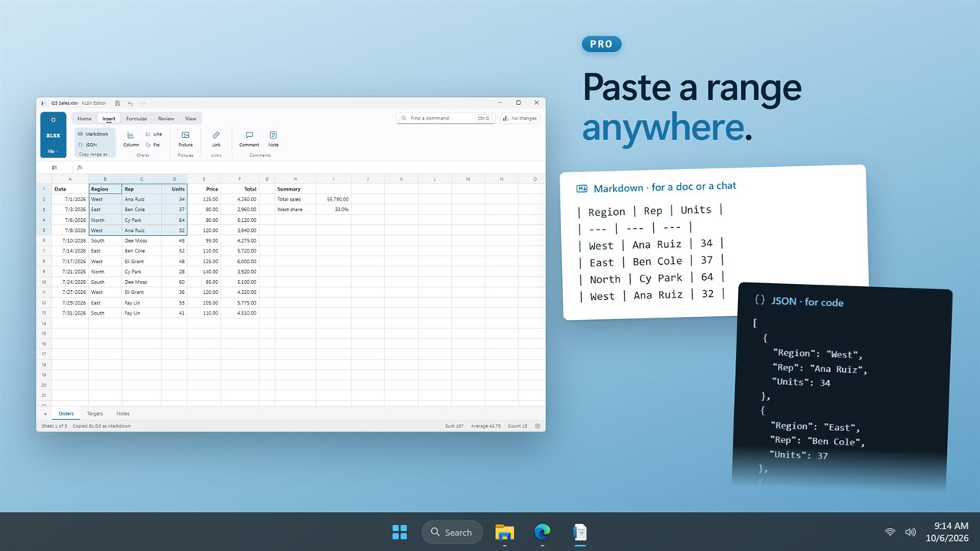Image resolution: width=980 pixels, height=551 pixels.
Task: Click the cell name box showing B1
Action: coord(54,168)
